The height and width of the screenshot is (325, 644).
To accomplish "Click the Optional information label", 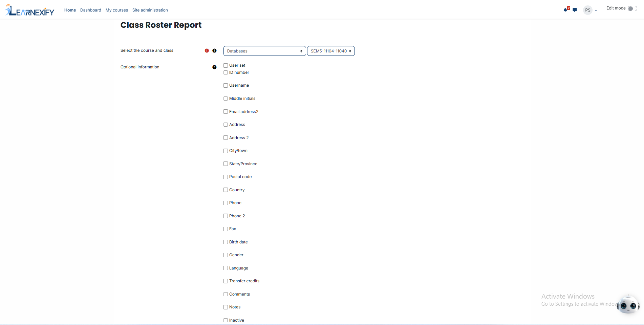I will point(140,67).
